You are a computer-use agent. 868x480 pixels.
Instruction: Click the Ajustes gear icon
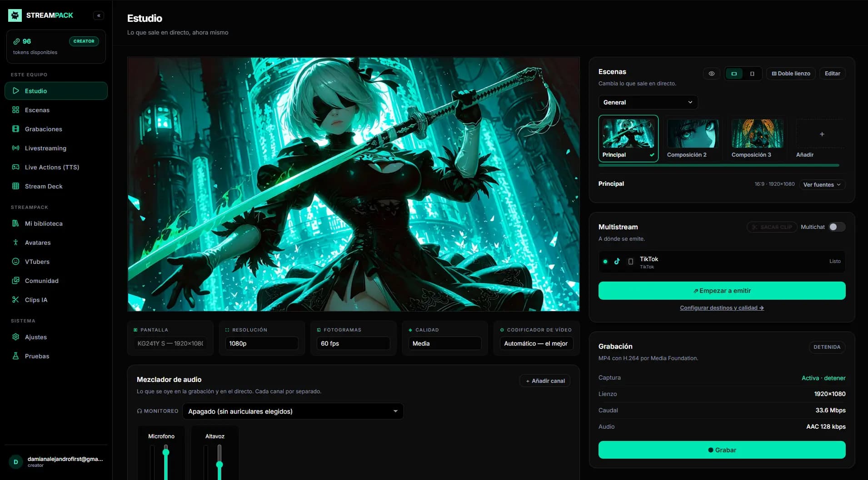pyautogui.click(x=16, y=337)
